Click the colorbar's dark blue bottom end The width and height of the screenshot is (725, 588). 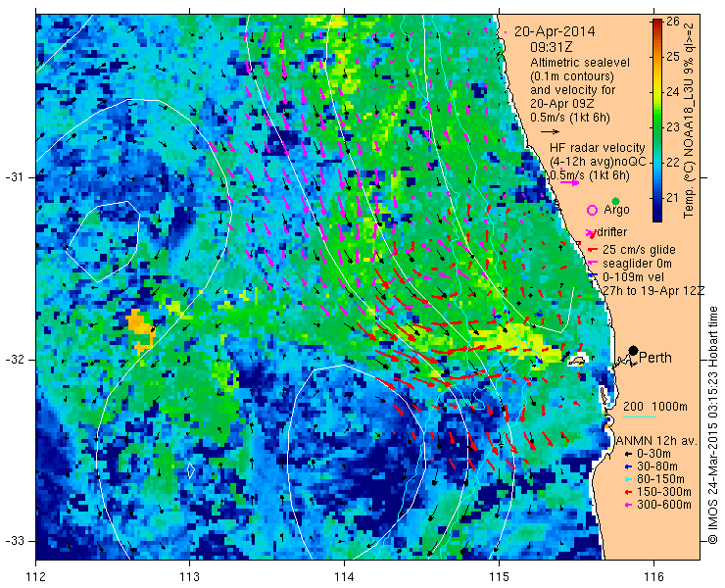656,217
